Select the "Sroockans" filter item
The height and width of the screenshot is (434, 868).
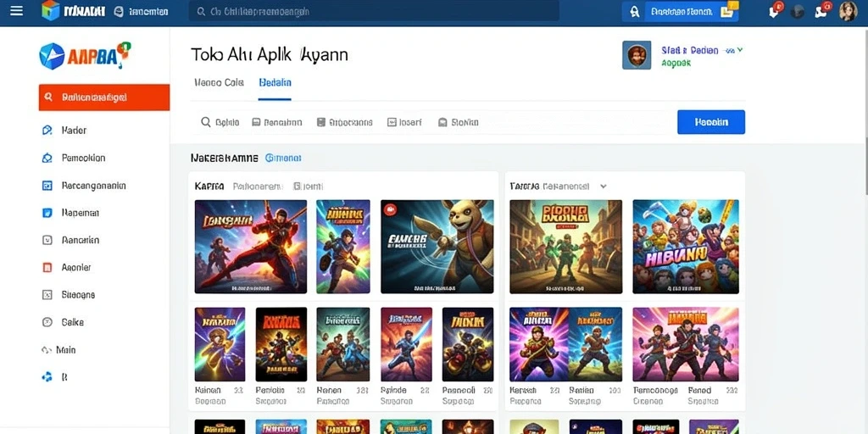(x=344, y=122)
